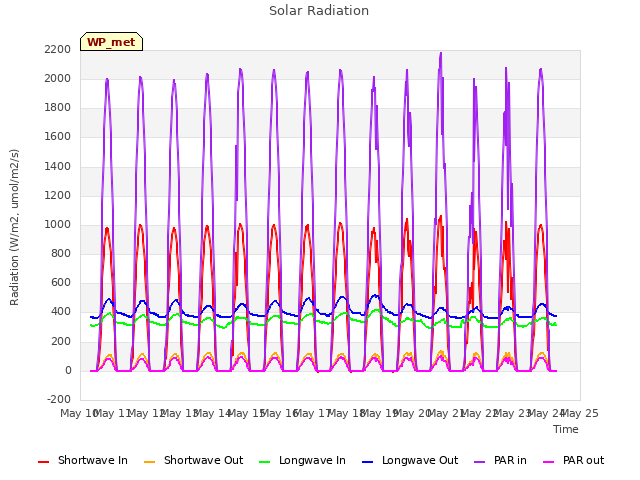This screenshot has width=640, height=480.
Task: Toggle the PAR in legend entry
Action: 500,460
